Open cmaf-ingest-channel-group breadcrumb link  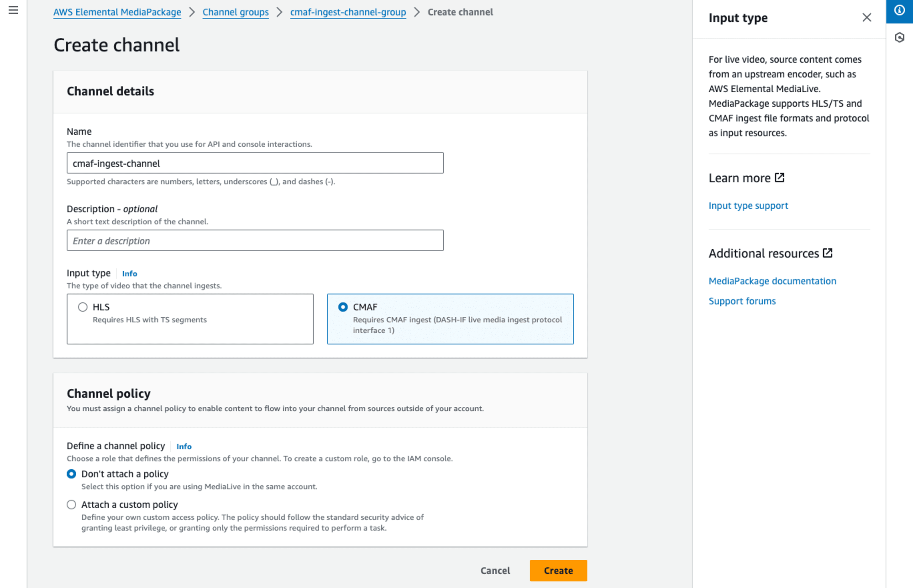coord(348,12)
